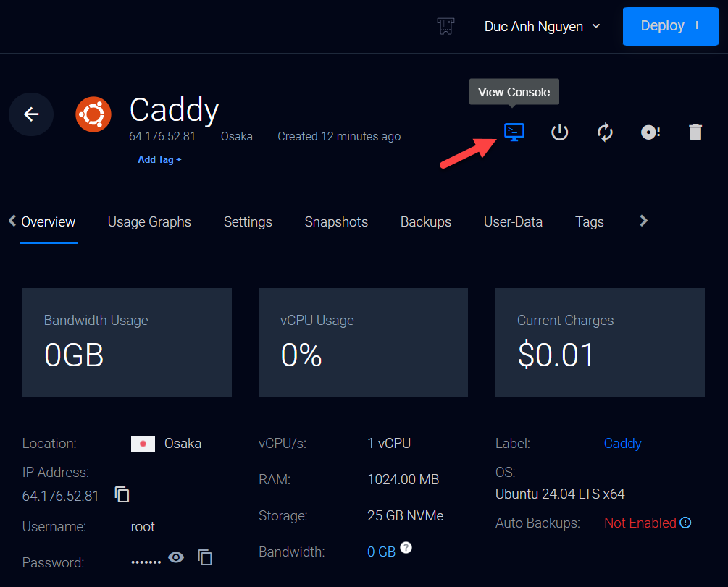Click the trash icon to destroy server
Image resolution: width=728 pixels, height=587 pixels.
(695, 132)
